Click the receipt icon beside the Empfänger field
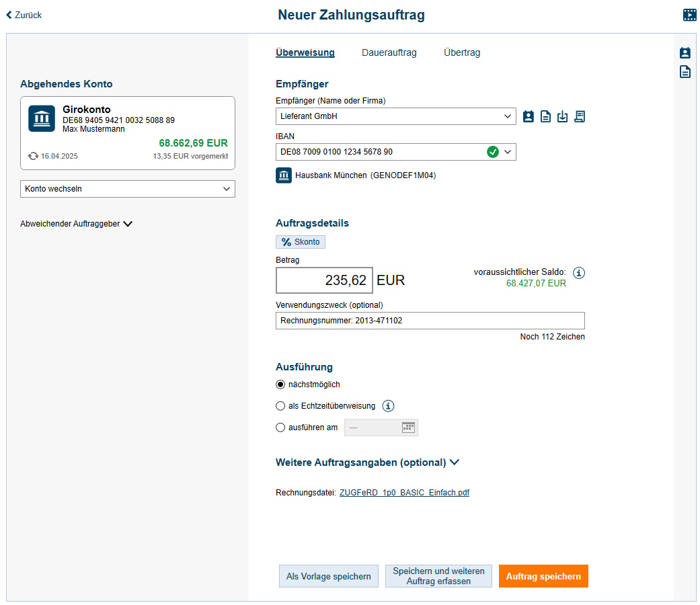 [x=580, y=116]
